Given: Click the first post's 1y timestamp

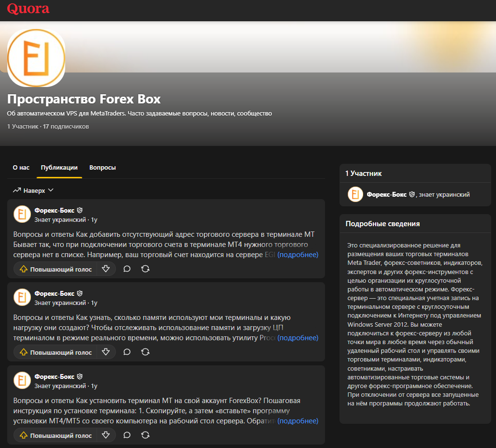Looking at the screenshot, I should point(94,220).
